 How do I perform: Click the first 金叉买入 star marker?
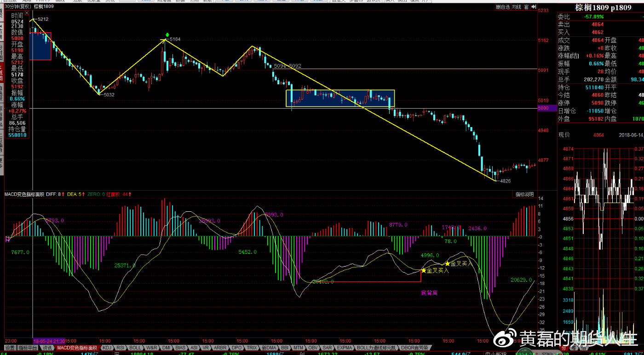coord(424,270)
